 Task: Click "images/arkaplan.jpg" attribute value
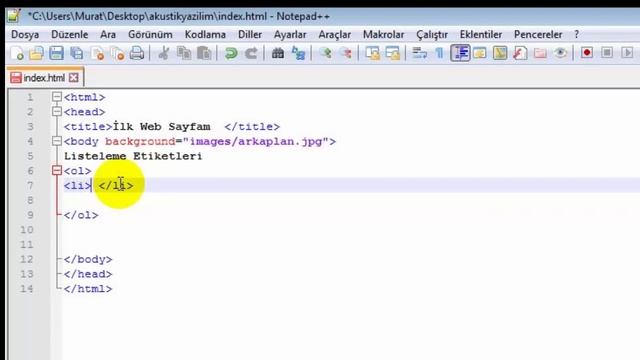[x=256, y=141]
